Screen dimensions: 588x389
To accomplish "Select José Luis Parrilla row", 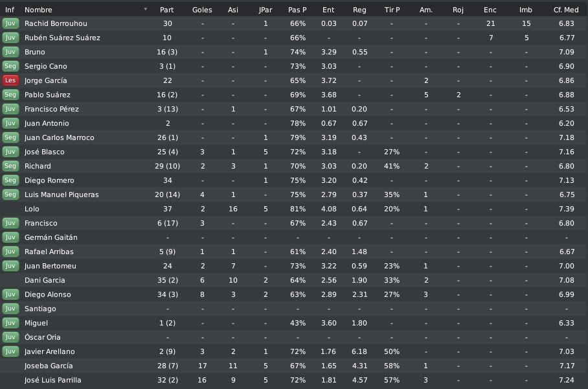I will (x=294, y=380).
